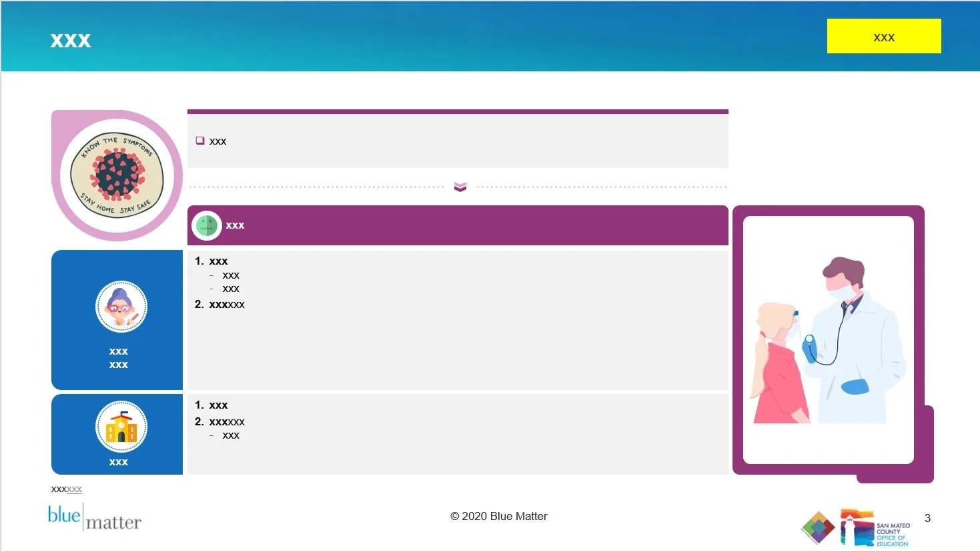This screenshot has width=980, height=552.
Task: Select list item '2. xxxxxx' in lower school panel
Action: [219, 421]
